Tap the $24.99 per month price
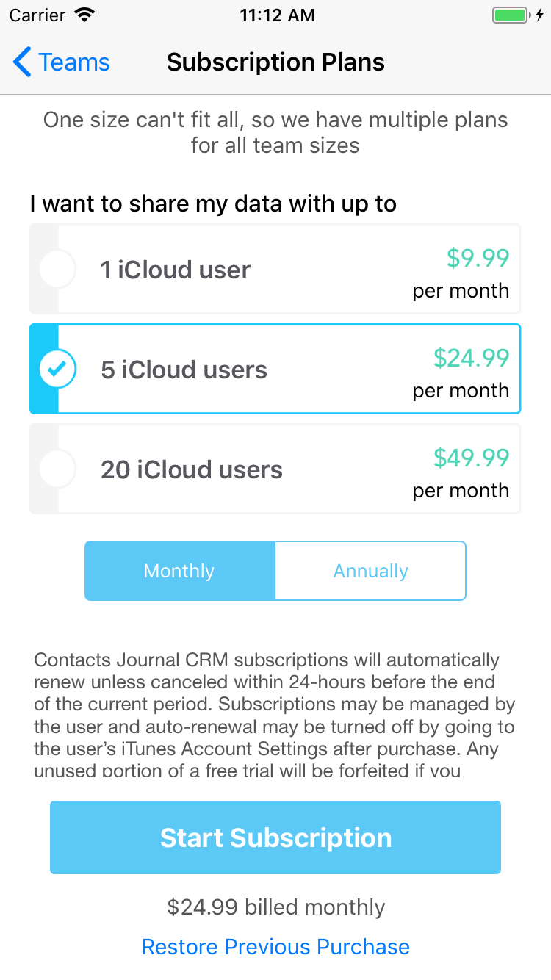Image resolution: width=551 pixels, height=980 pixels. tap(470, 359)
